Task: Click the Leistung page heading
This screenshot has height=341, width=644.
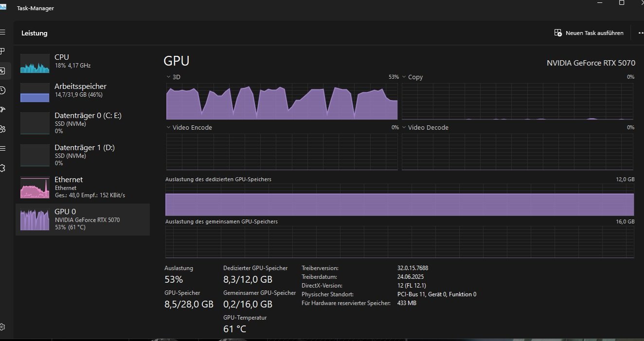Action: [35, 33]
